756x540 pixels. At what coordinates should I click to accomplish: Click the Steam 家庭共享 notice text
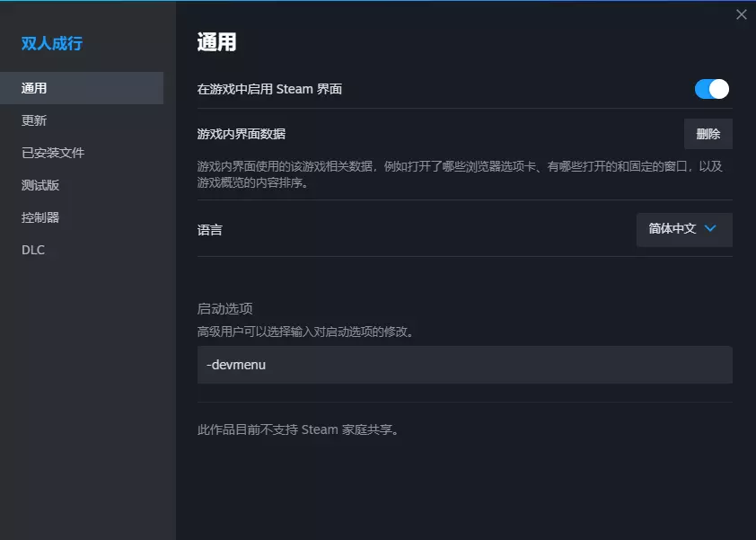298,429
